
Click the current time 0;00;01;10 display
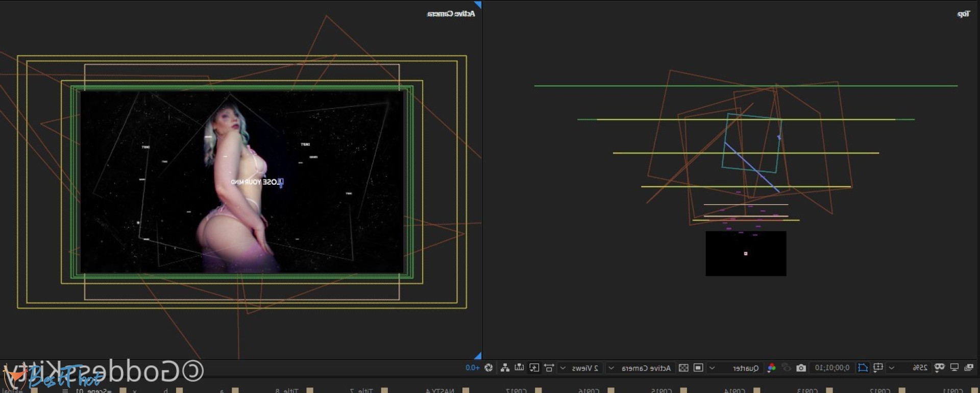coord(832,368)
